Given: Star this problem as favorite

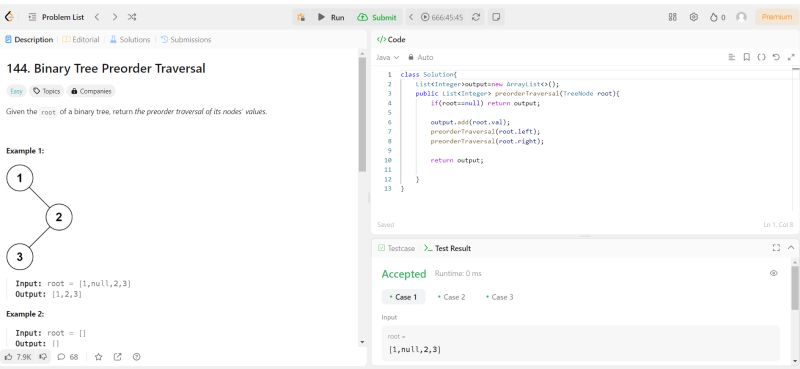Looking at the screenshot, I should (98, 357).
